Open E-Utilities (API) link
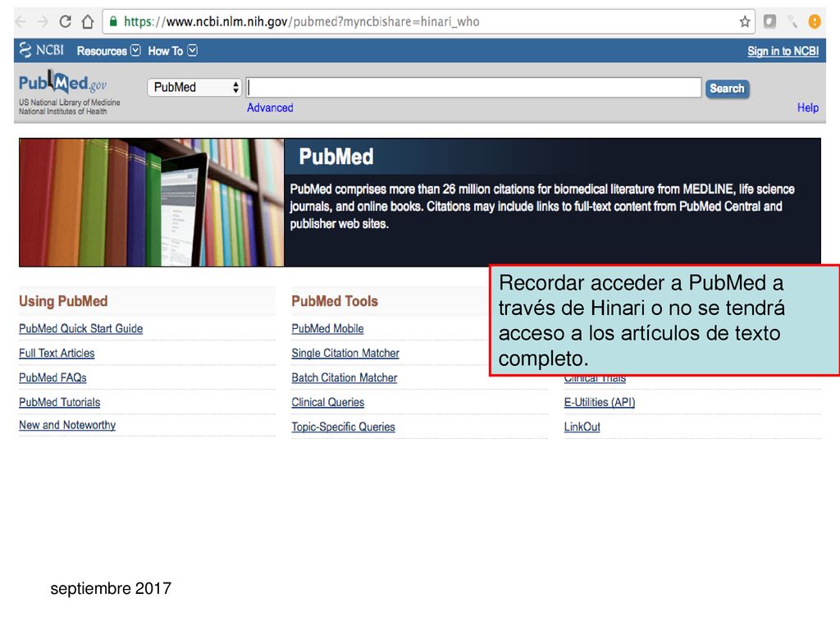840x630 pixels. pyautogui.click(x=600, y=402)
